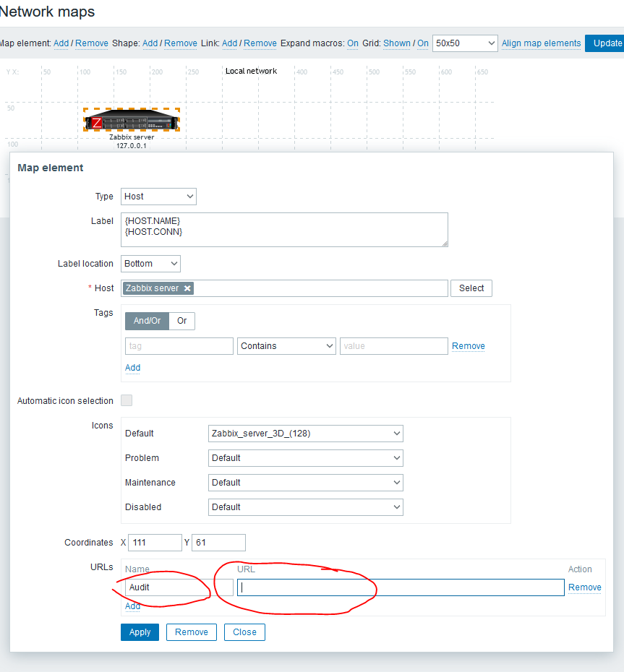This screenshot has width=624, height=672.
Task: Open the Type dropdown set to Host
Action: pos(158,197)
